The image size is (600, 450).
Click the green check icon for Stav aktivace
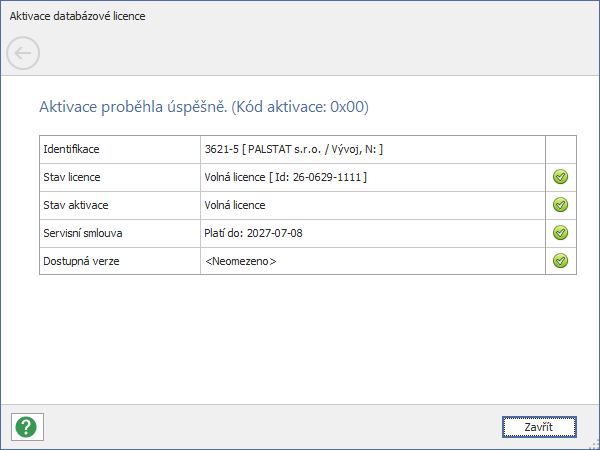coord(560,205)
